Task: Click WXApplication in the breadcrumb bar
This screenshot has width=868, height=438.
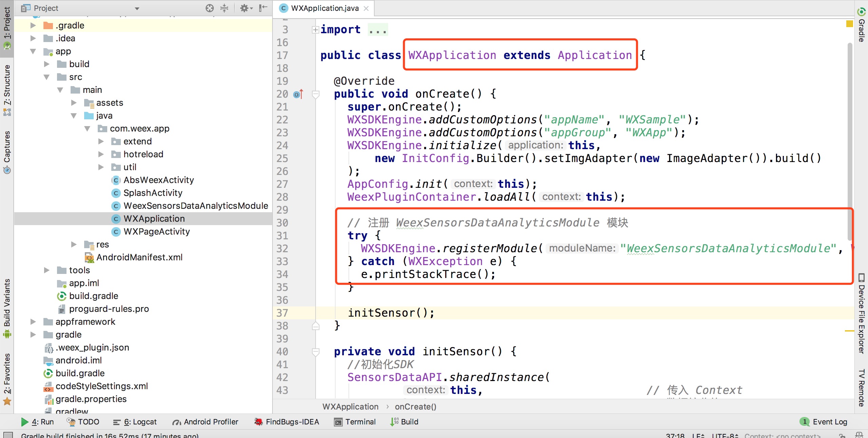Action: tap(350, 406)
